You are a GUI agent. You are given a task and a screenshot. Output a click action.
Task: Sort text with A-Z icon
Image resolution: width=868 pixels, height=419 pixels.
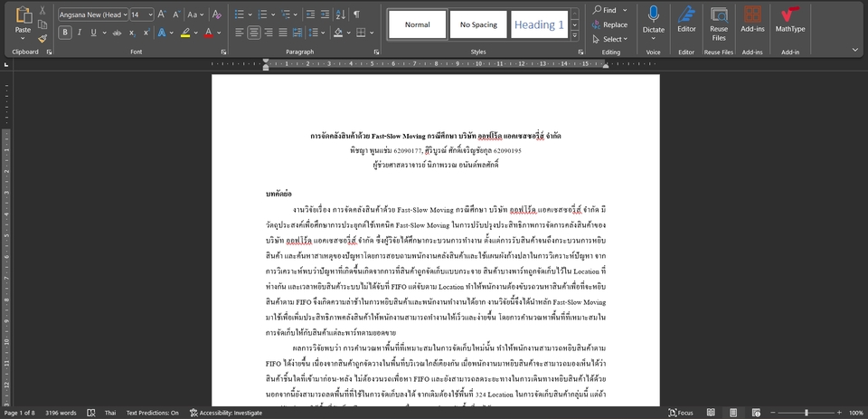(341, 15)
